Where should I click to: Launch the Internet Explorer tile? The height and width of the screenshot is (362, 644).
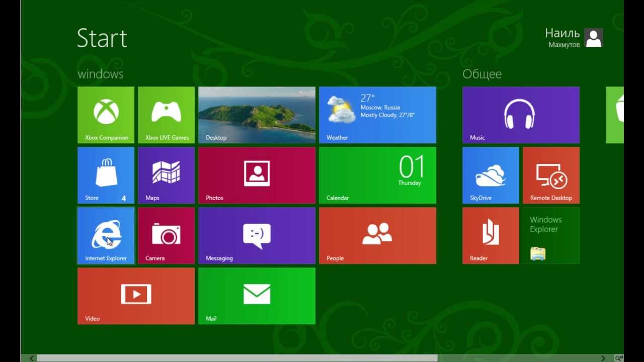tap(106, 236)
